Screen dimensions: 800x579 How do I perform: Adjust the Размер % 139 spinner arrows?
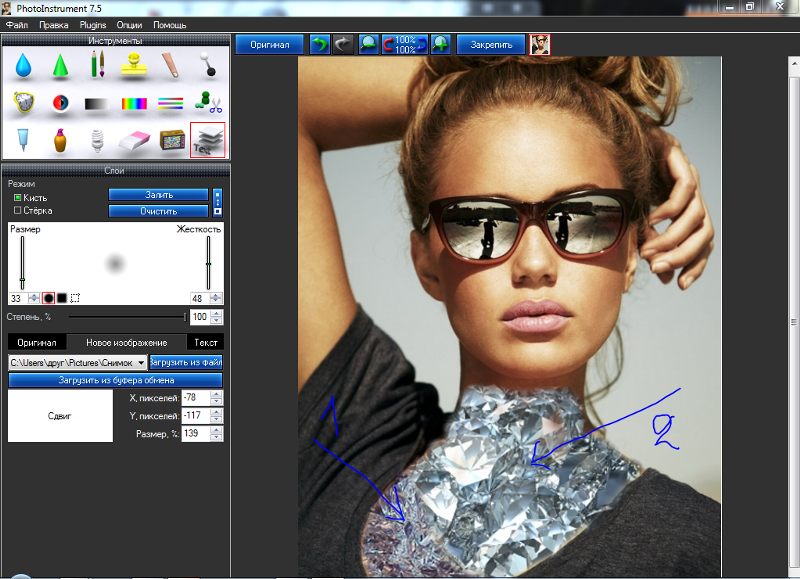(217, 434)
